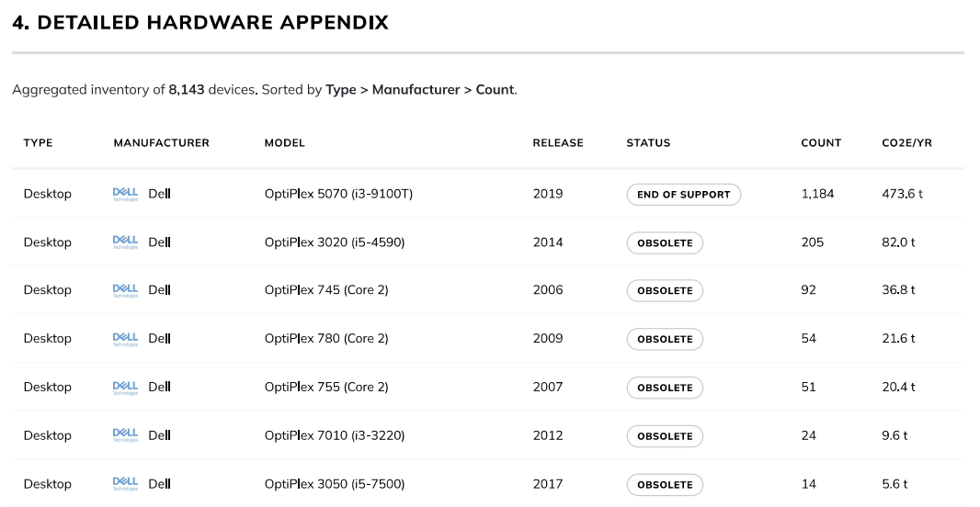
Task: Click Dell logo in OptiPlex 755 row
Action: (x=125, y=388)
